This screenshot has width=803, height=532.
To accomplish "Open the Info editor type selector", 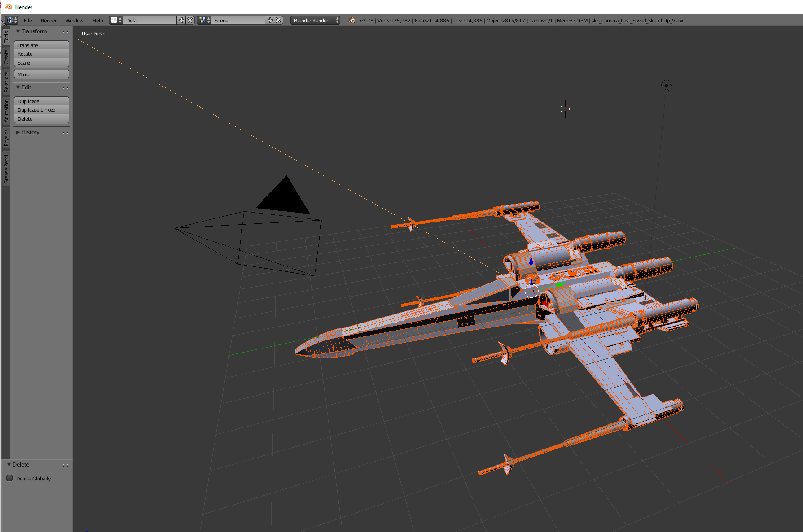I will 12,20.
